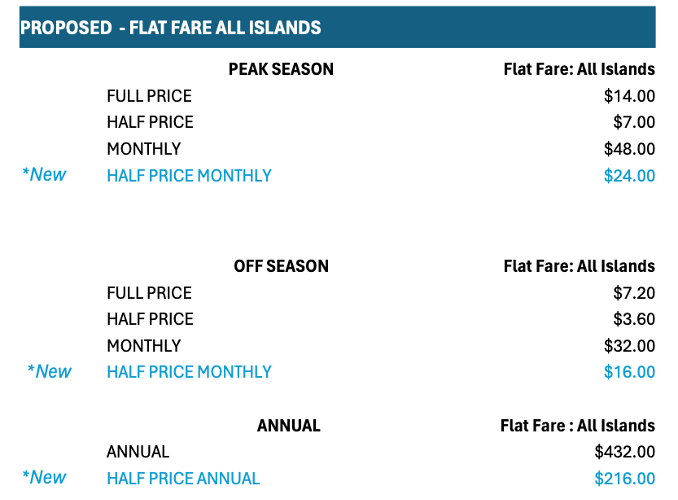
Task: Click the Proposed Flat Fare All Islands header
Action: (x=337, y=27)
